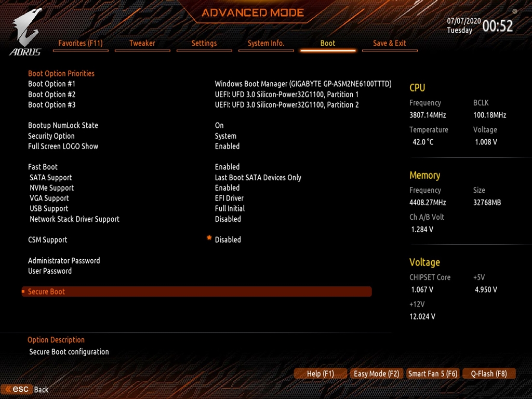The image size is (532, 399).
Task: Select Boot Option #1 Windows Boot Manager
Action: tap(303, 84)
